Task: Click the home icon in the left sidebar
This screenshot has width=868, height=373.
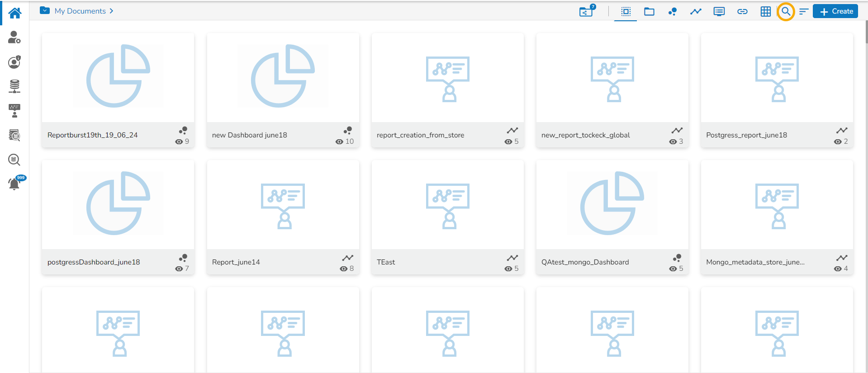Action: (14, 13)
